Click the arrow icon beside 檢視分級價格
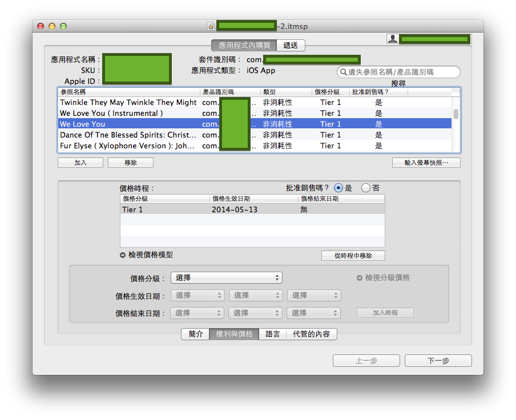The image size is (516, 420). coord(360,278)
